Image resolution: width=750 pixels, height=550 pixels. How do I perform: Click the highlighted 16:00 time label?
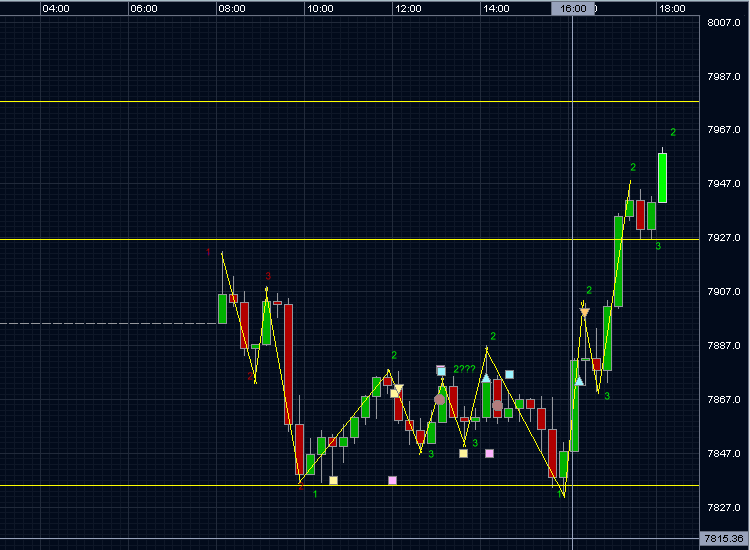pos(573,9)
